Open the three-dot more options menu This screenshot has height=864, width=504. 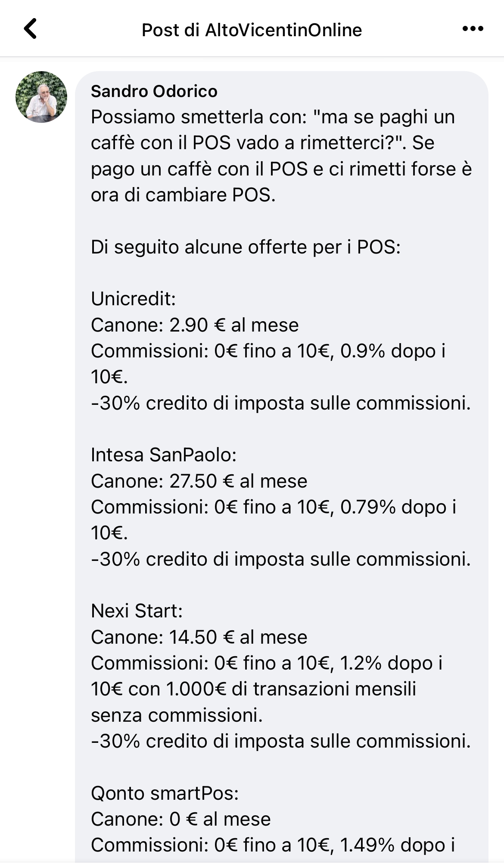click(x=473, y=29)
